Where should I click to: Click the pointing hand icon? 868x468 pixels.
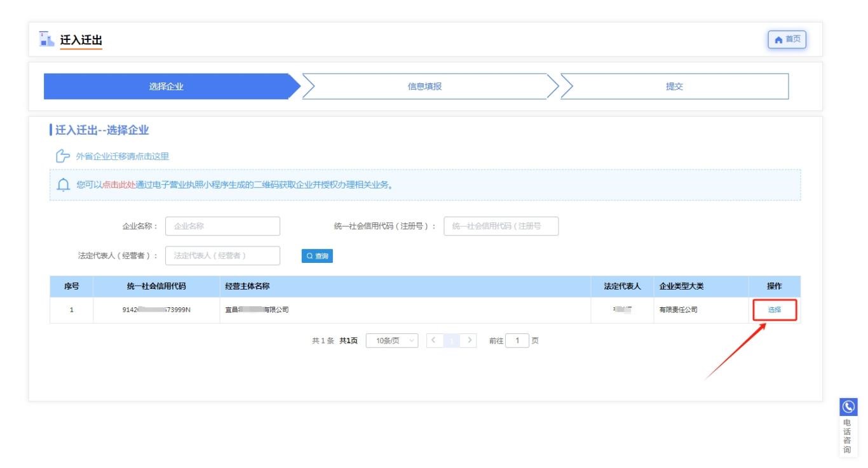pos(62,156)
